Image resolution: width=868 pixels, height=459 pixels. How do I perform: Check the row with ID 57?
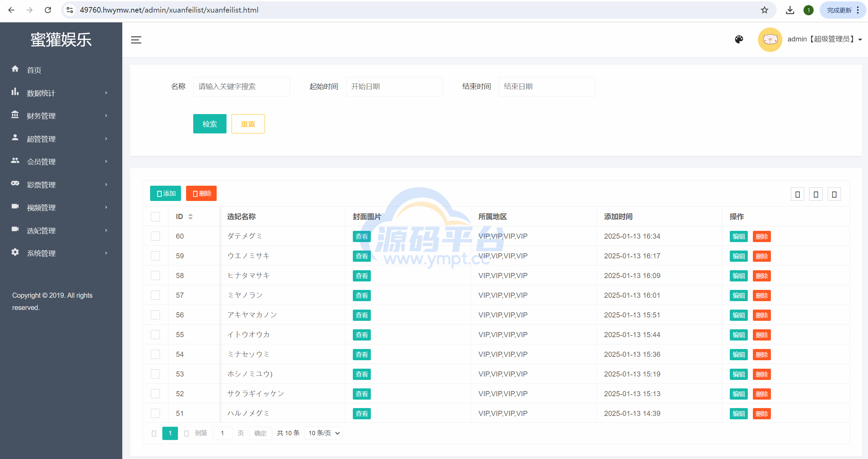155,295
